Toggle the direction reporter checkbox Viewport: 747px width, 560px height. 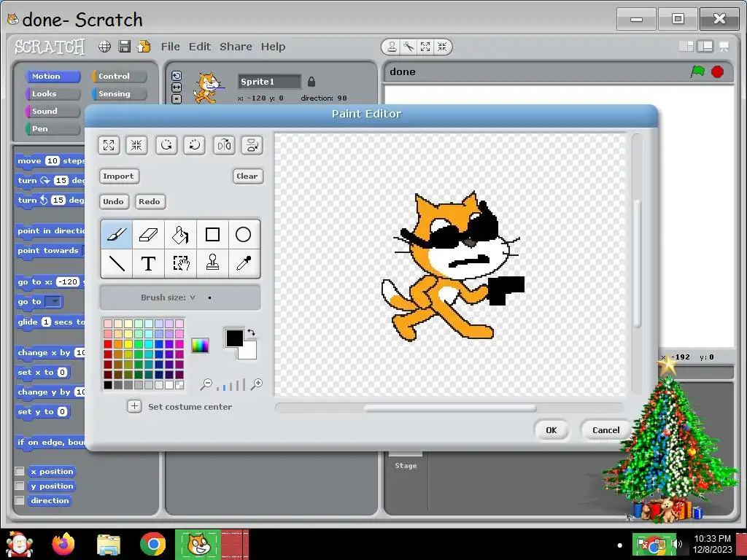point(20,500)
